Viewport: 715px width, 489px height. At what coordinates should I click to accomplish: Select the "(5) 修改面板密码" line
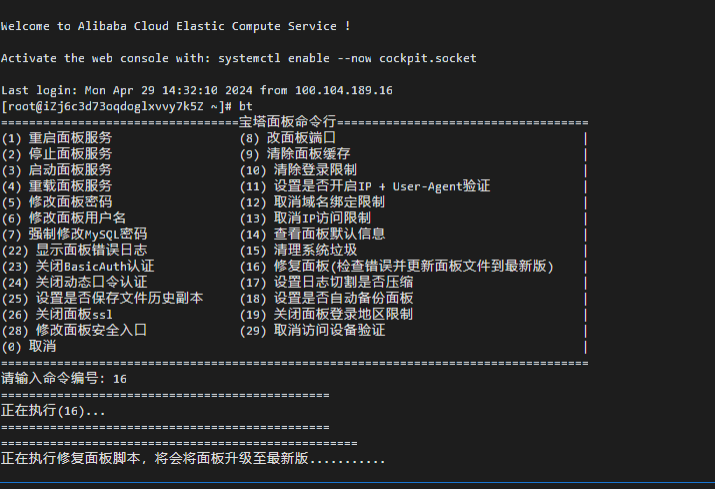[57, 202]
